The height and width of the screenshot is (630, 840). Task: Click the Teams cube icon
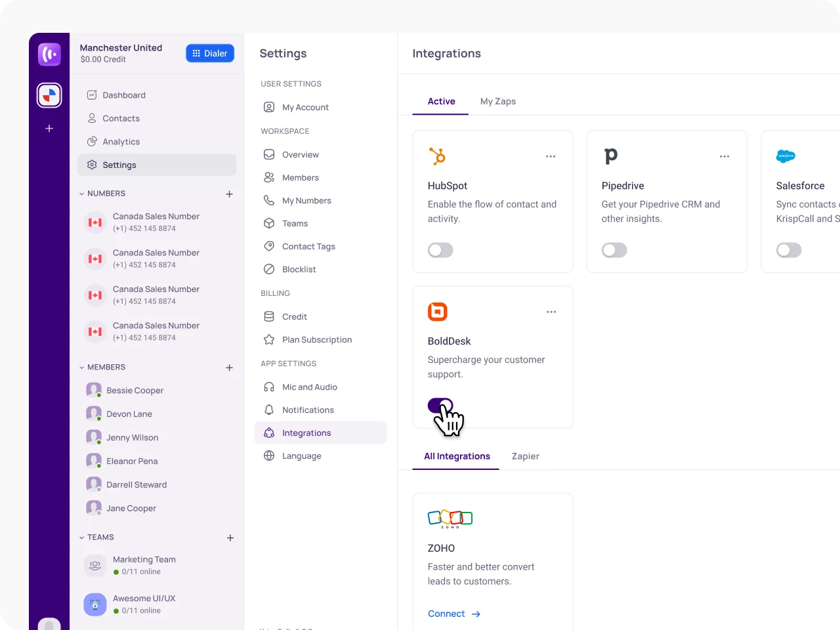pos(269,224)
